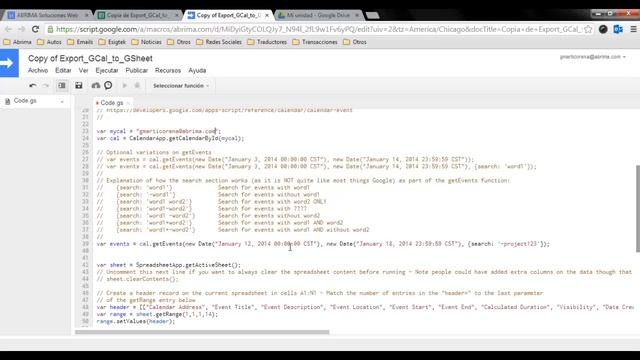Image resolution: width=640 pixels, height=360 pixels.
Task: Undo the last edit
Action: [x=33, y=86]
